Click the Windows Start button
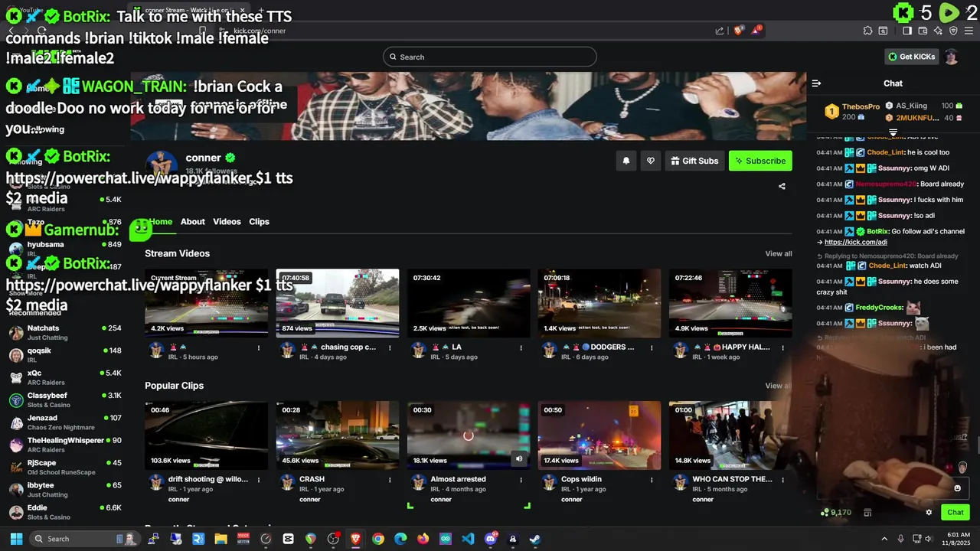The height and width of the screenshot is (551, 980). coord(15,539)
